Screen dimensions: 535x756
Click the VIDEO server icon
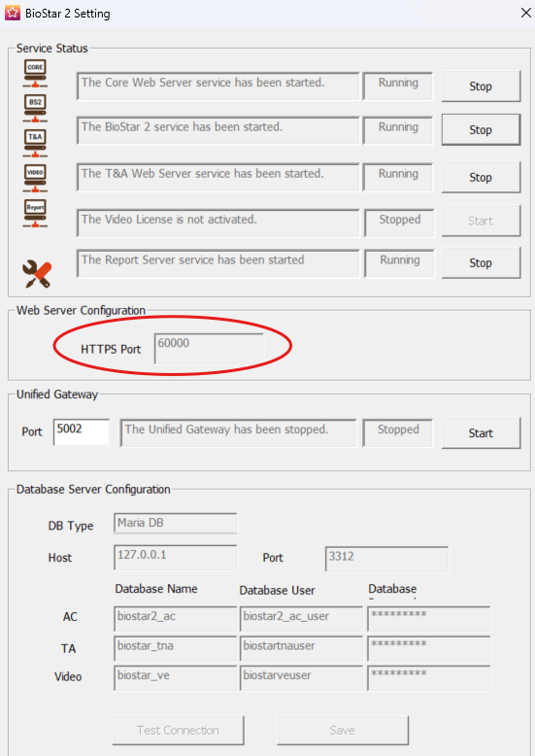tap(35, 178)
